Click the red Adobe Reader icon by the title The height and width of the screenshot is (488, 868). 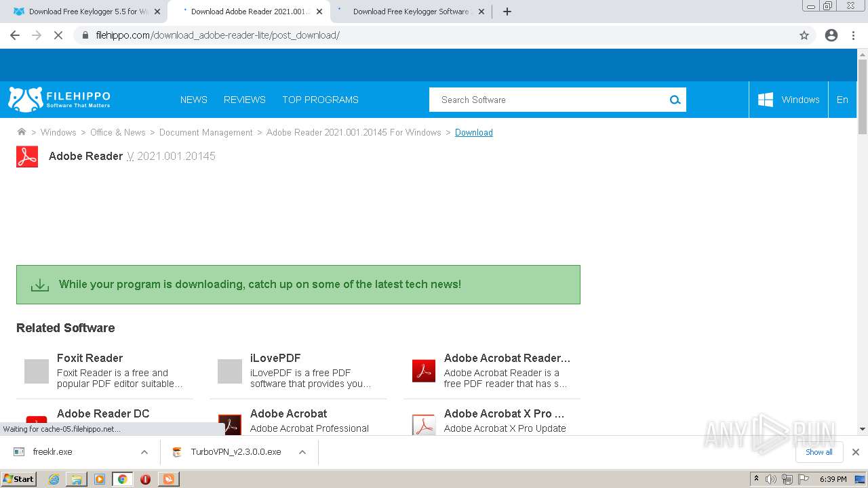click(x=27, y=157)
